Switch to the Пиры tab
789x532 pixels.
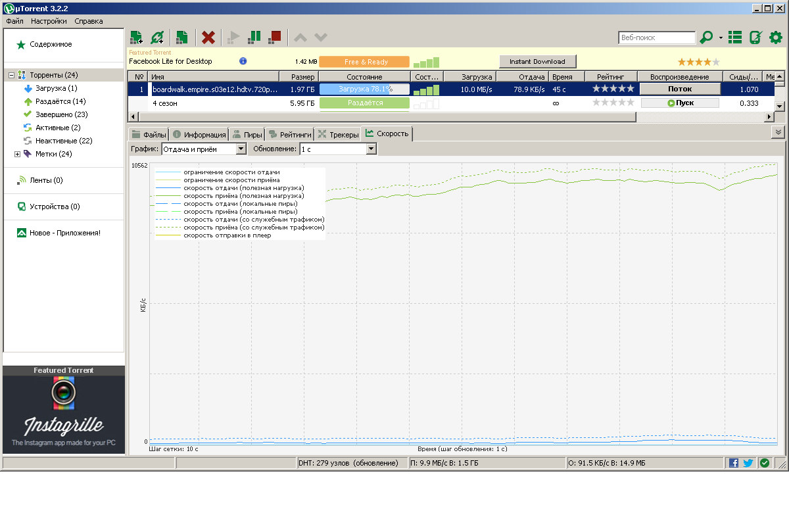(247, 134)
